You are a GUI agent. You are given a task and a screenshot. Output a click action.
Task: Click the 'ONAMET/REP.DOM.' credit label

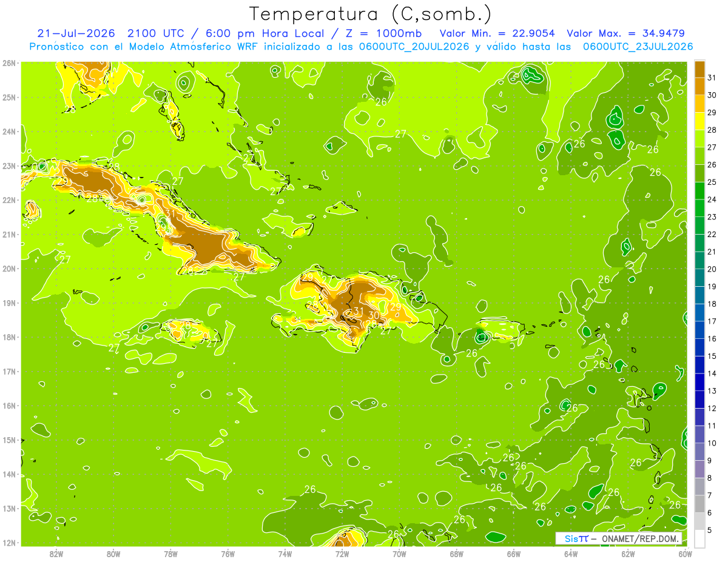point(639,538)
